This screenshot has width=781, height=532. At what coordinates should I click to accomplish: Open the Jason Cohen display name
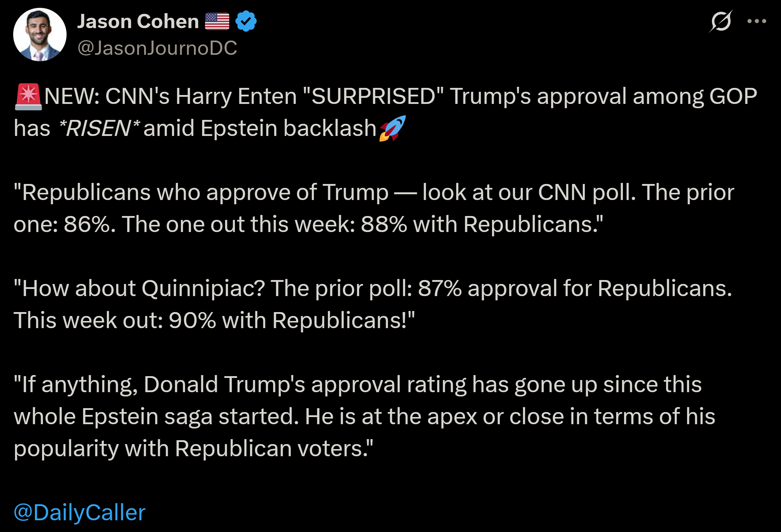coord(138,21)
